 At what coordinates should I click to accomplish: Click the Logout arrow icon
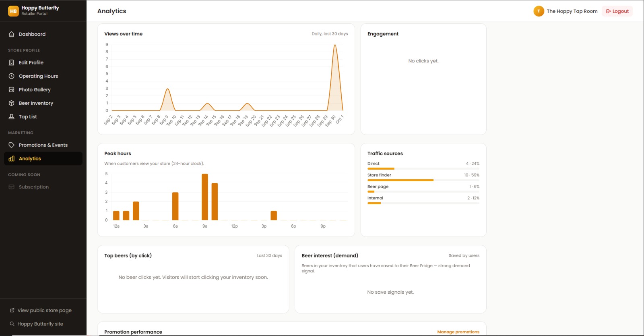tap(608, 11)
